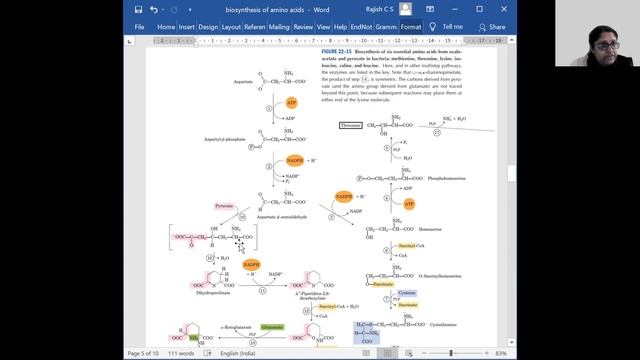This screenshot has height=360, width=640.
Task: Click the up arrow of vertical scrollbar
Action: tap(511, 40)
